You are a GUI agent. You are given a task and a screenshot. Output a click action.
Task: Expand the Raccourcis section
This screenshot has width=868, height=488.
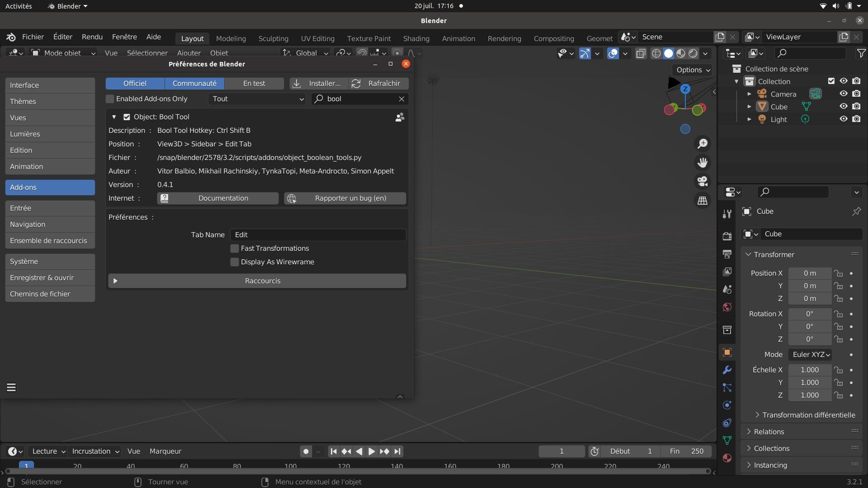(257, 281)
